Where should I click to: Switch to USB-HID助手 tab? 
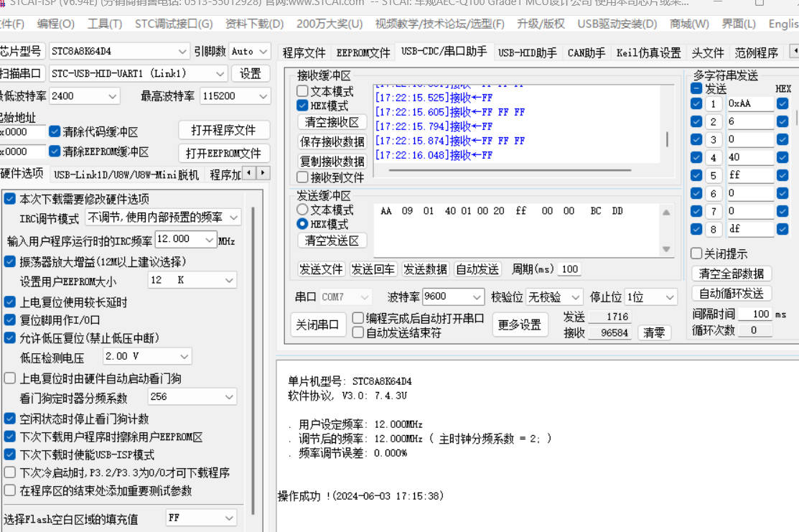(x=528, y=52)
